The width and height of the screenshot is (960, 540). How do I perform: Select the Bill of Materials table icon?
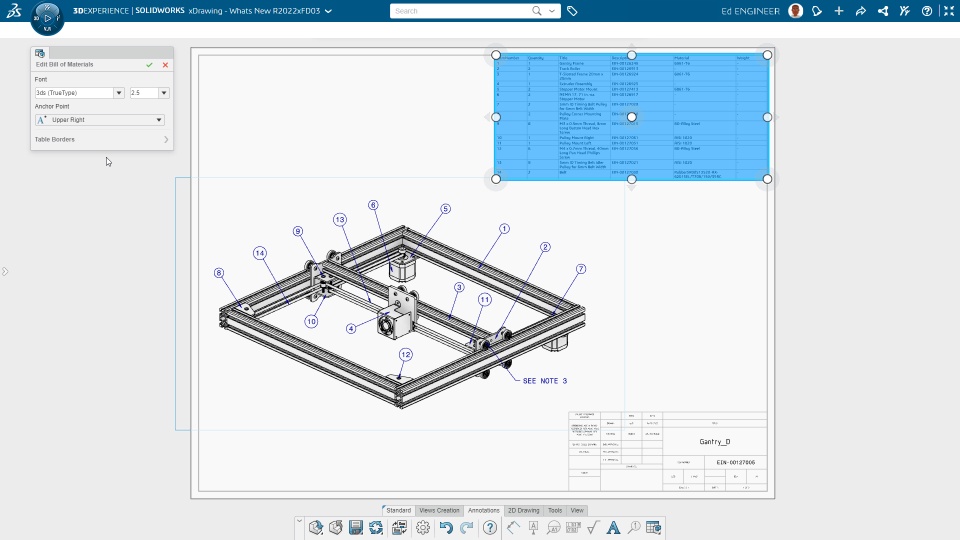(x=654, y=527)
